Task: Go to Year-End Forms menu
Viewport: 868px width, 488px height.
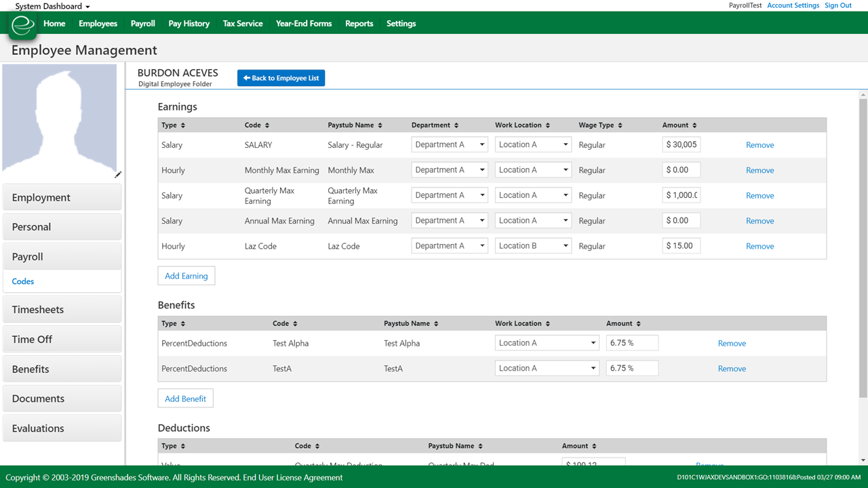Action: click(303, 24)
